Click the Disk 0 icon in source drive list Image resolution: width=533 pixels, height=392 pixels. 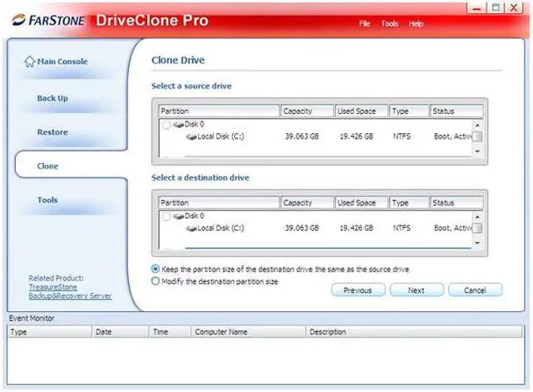point(178,125)
